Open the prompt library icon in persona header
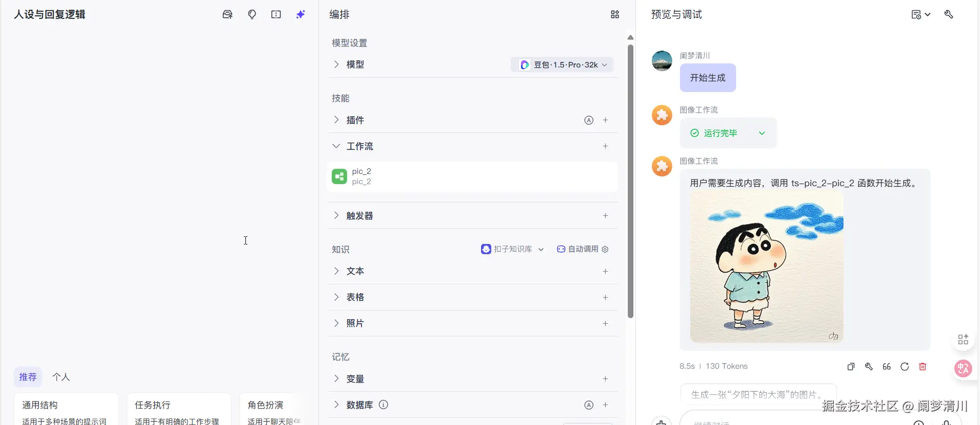Viewport: 980px width, 425px height. click(227, 14)
